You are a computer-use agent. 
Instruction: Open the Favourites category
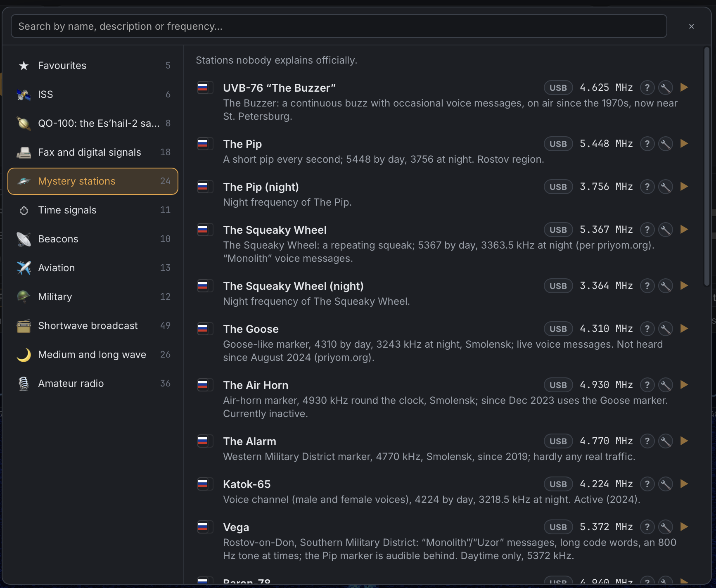tap(93, 66)
